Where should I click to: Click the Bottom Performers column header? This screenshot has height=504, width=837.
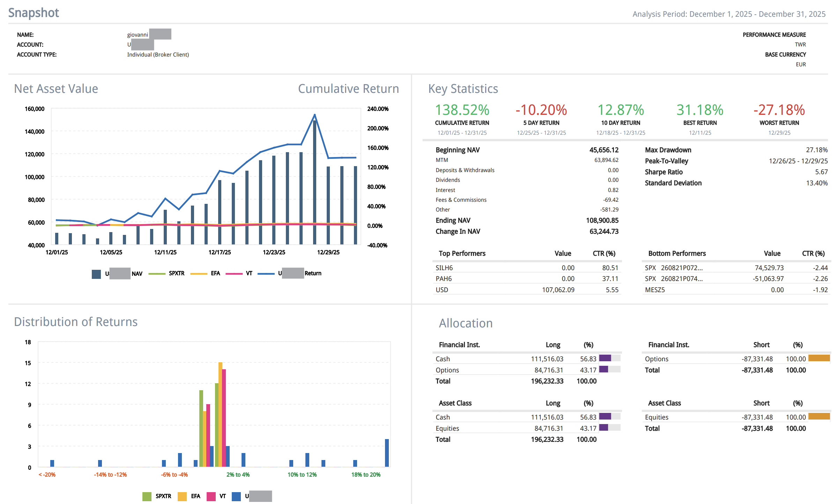point(677,253)
